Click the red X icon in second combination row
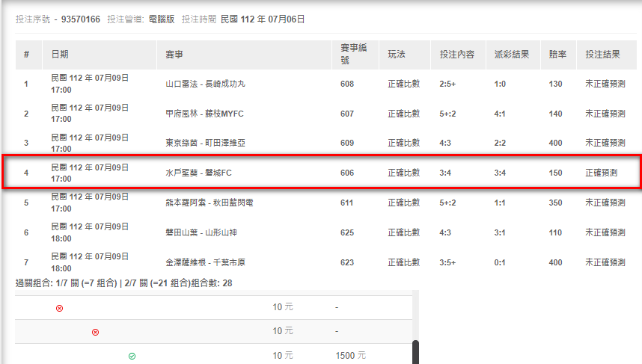The image size is (642, 364). pyautogui.click(x=95, y=332)
